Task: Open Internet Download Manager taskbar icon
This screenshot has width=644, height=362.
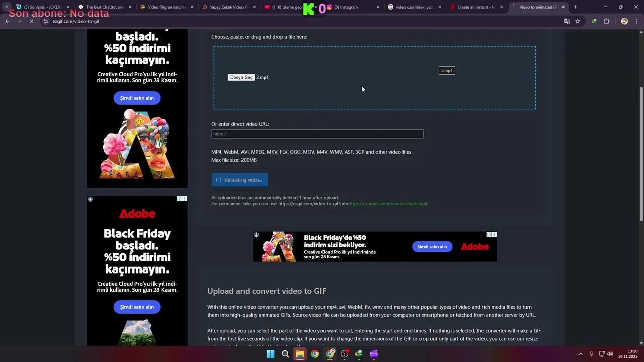Action: click(359, 354)
